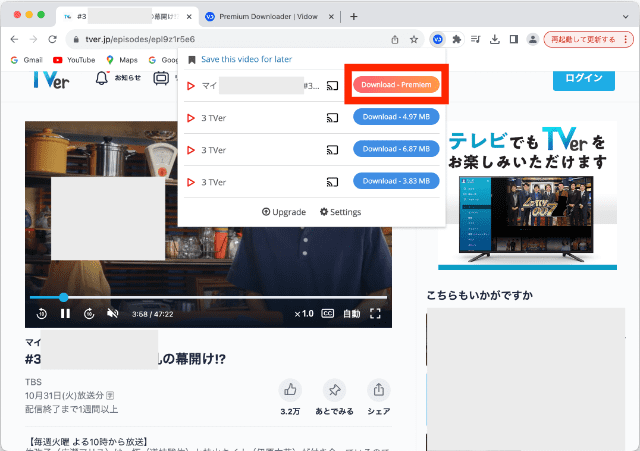The image size is (640, 451).
Task: Toggle closed captions CC button
Action: point(328,313)
